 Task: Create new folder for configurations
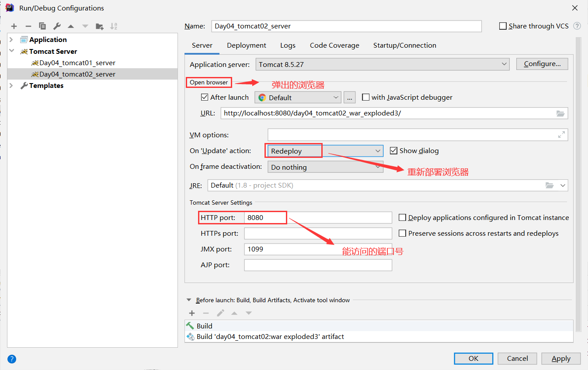coord(100,26)
